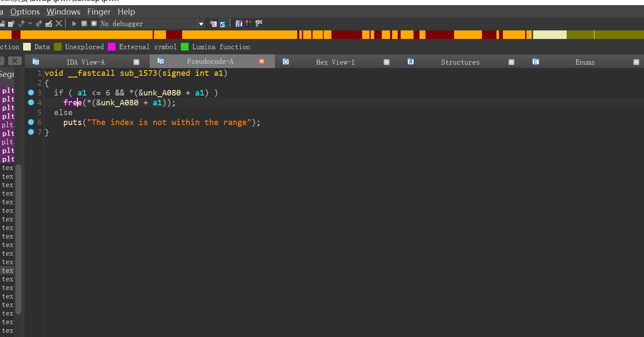Click the C source-view icon left of highlighted one
Viewport: 644px width, 337px height.
(x=213, y=24)
